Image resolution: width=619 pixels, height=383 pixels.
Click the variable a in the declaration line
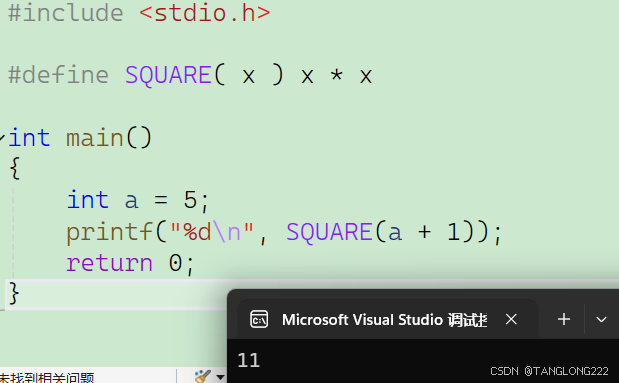click(131, 201)
